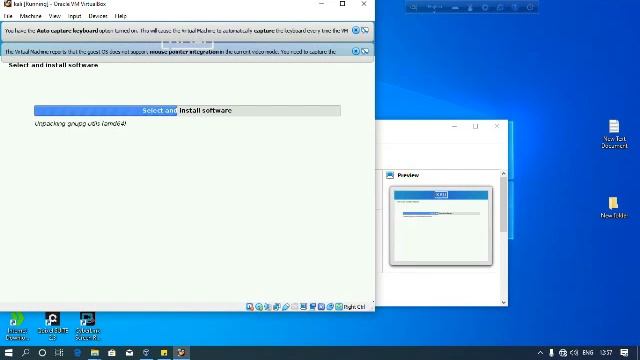Open Task View from the taskbar

click(59, 353)
